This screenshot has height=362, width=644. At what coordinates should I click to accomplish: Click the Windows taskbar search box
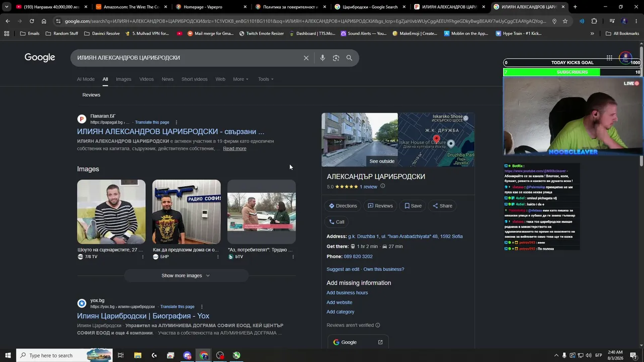(64, 355)
